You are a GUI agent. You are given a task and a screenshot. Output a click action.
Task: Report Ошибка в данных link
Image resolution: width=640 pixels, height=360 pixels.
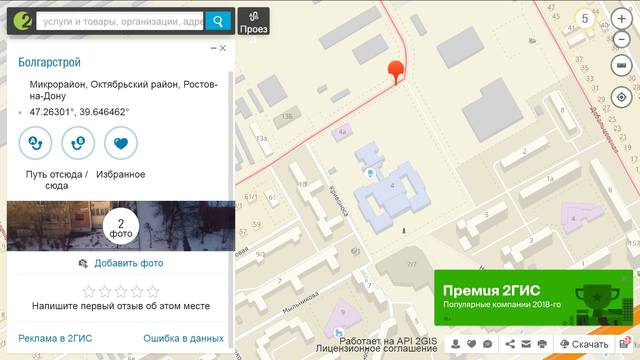click(x=183, y=338)
